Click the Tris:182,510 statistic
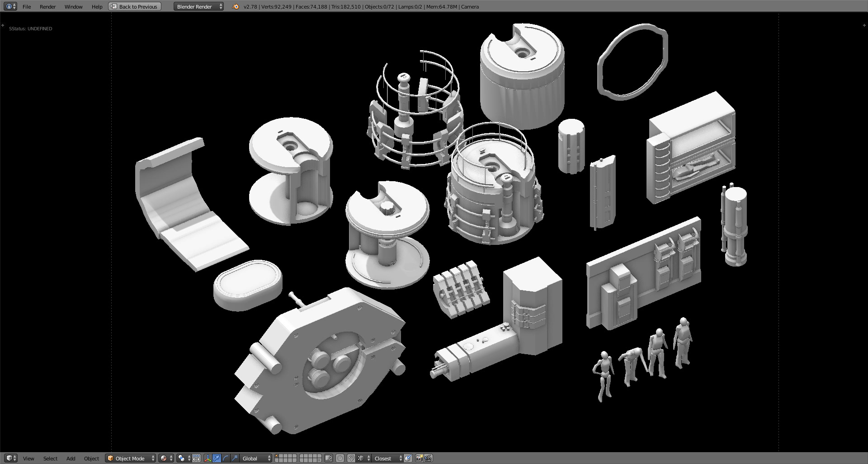Viewport: 868px width, 464px height. click(346, 7)
